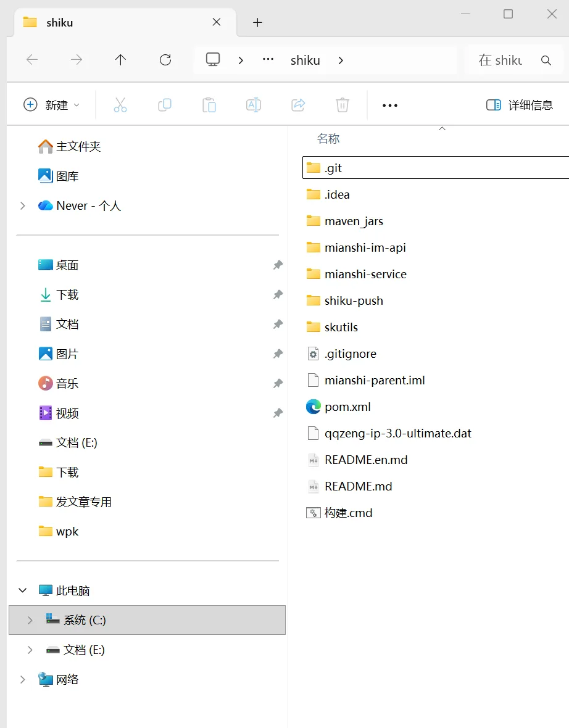
Task: Click the Cut scissors icon
Action: (x=120, y=105)
